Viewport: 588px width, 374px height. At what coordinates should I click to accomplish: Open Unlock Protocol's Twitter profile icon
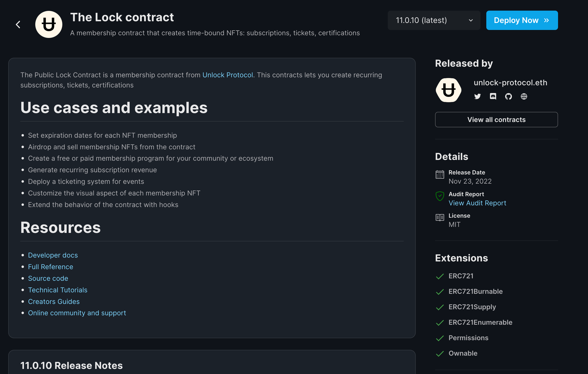(477, 96)
